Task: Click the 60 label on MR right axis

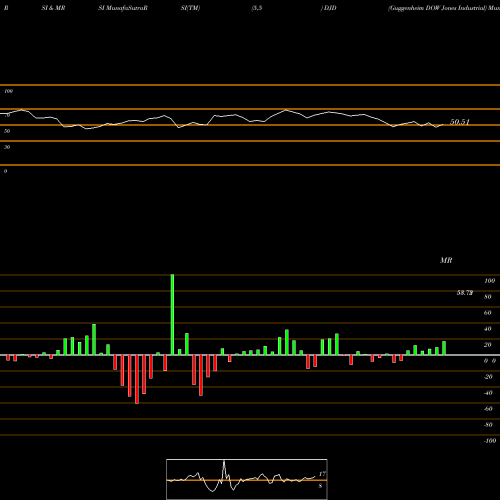Action: click(x=488, y=313)
